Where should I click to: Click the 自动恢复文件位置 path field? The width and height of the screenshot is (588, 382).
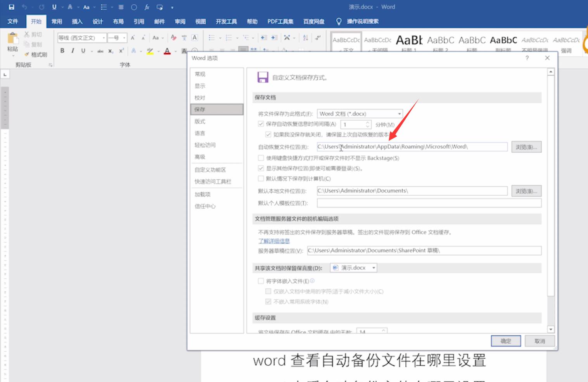pos(412,147)
